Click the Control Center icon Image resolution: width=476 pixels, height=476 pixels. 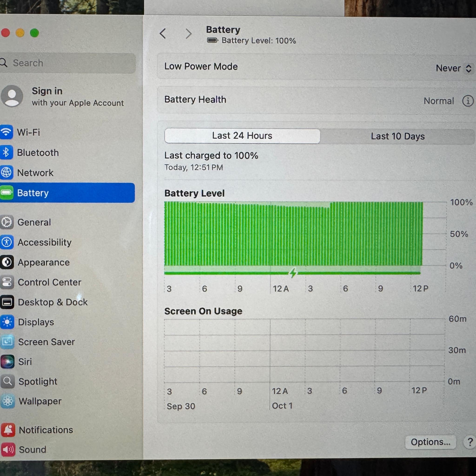click(x=7, y=282)
